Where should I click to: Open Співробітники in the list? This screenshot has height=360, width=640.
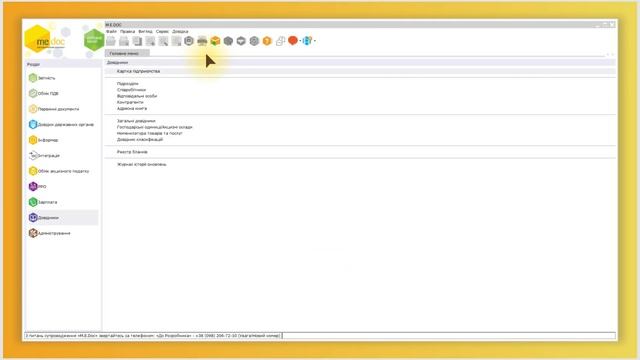(x=131, y=90)
